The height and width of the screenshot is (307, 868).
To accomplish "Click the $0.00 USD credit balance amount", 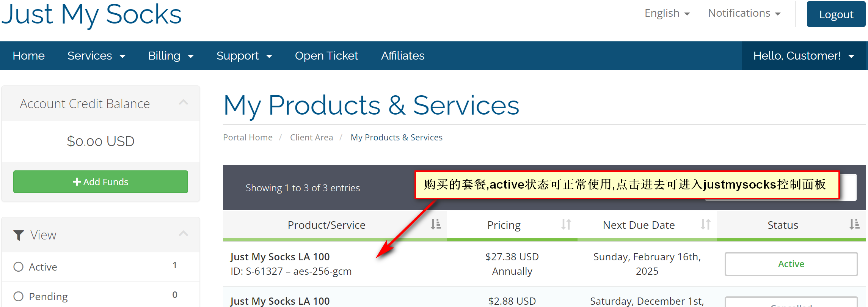I will [100, 141].
